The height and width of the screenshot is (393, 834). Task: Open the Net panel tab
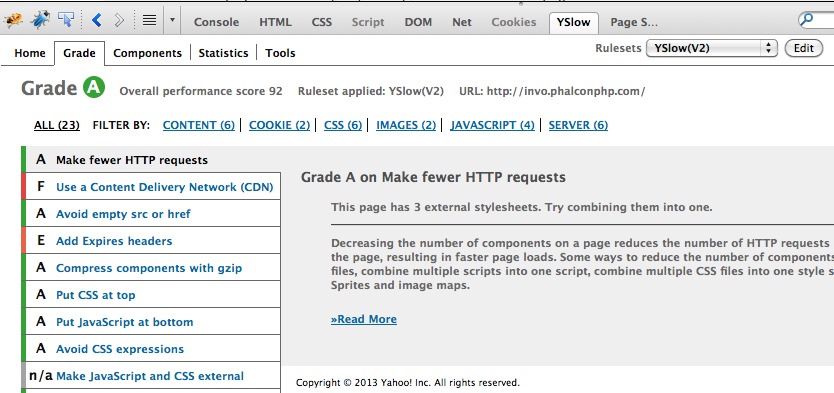pos(462,22)
